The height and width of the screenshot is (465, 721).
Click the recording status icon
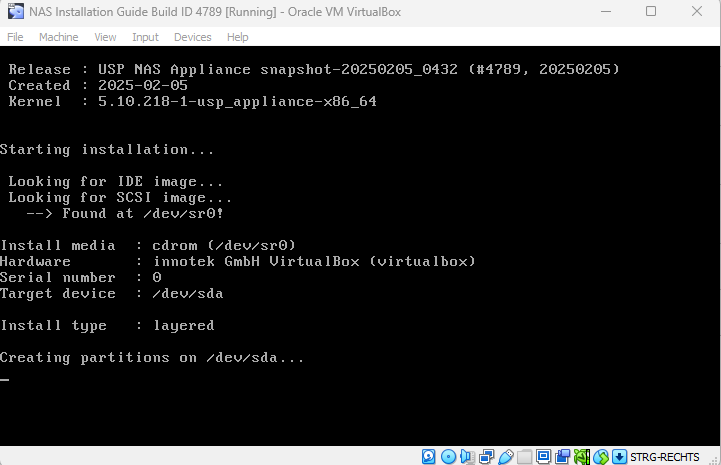(562, 457)
